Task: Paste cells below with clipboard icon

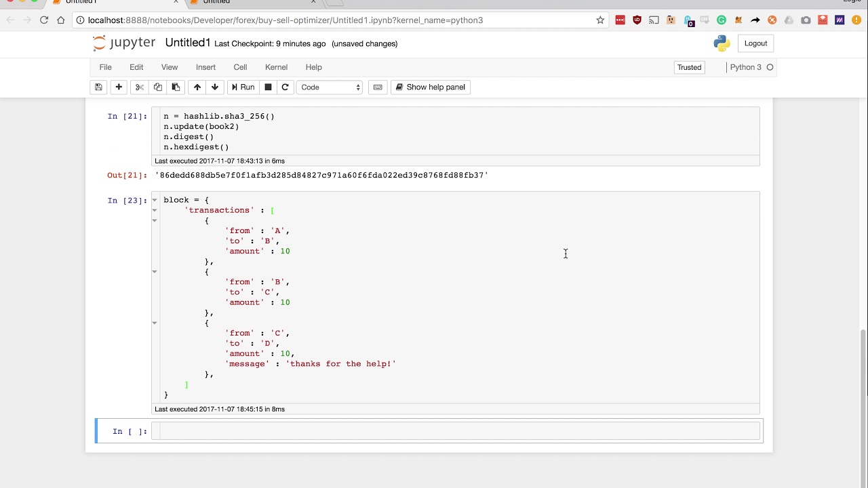Action: click(x=176, y=87)
